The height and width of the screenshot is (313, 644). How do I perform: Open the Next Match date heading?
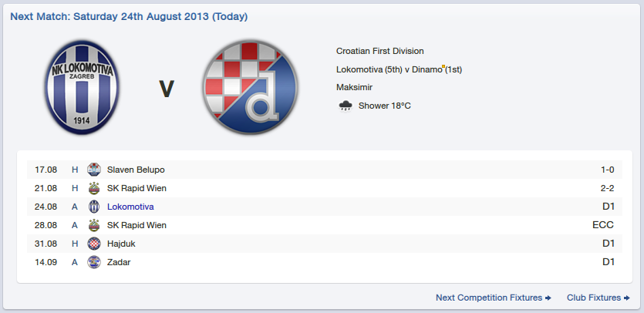point(129,17)
